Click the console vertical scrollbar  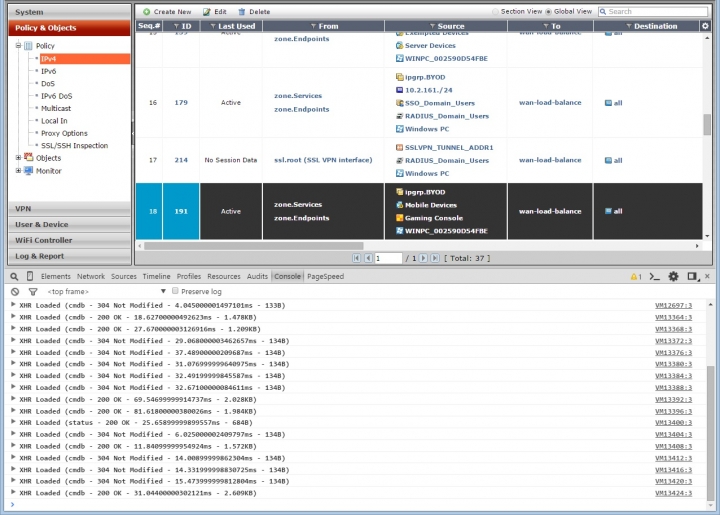(710, 434)
